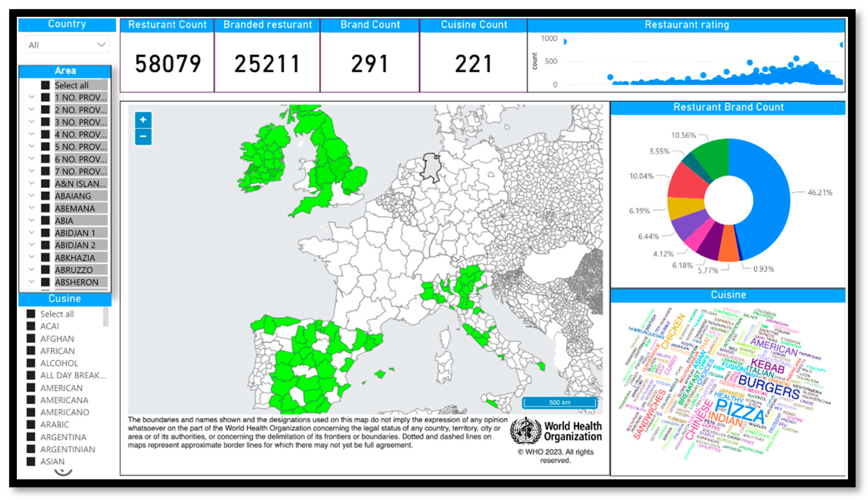Expand the ABRUZZO area entry chevron
The width and height of the screenshot is (868, 500).
click(32, 269)
